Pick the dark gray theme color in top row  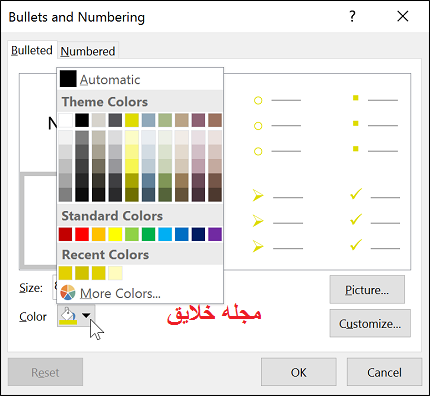pos(115,120)
